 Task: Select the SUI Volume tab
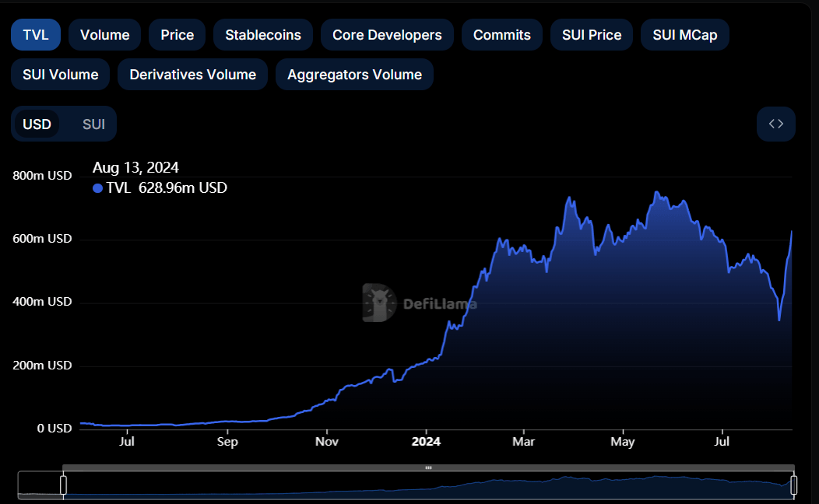(x=60, y=74)
